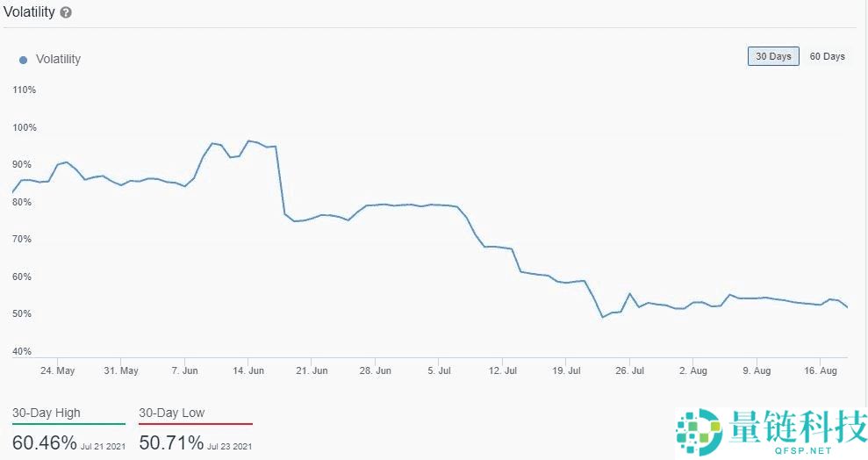Click the "26. Jul" x-axis date label
Viewport: 868px width, 460px height.
[x=632, y=370]
